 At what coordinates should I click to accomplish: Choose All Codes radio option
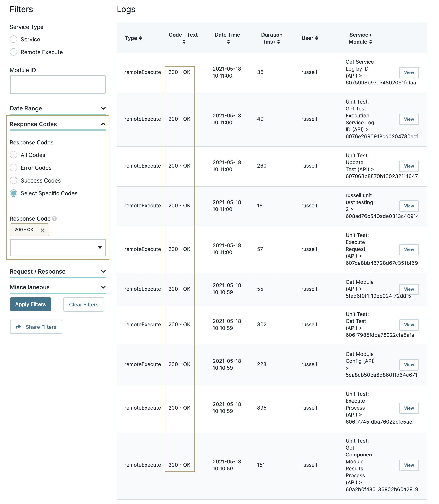pos(14,155)
